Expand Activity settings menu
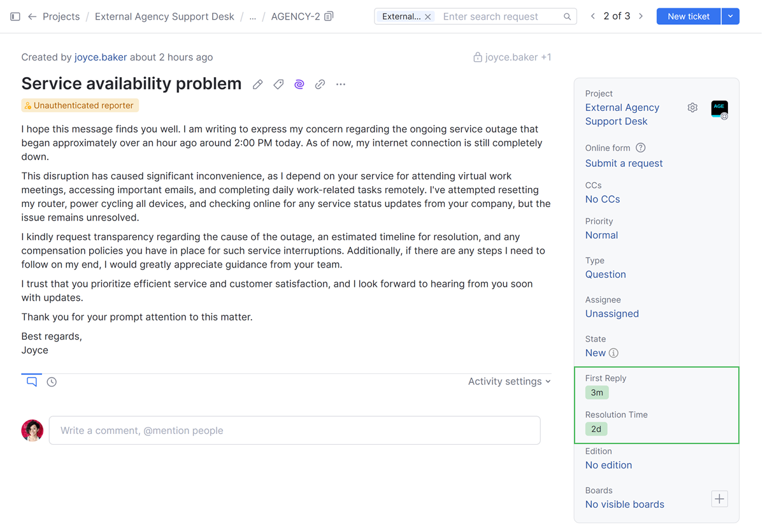 (510, 382)
